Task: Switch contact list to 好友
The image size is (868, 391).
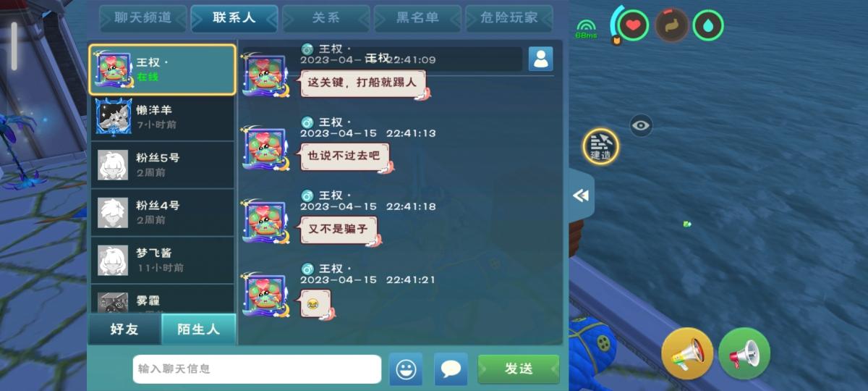Action: [x=124, y=329]
